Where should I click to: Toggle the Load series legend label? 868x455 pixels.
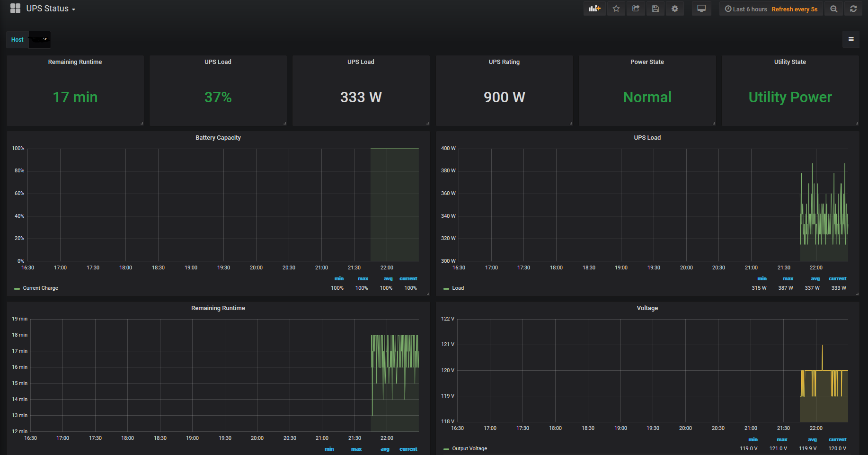tap(458, 288)
